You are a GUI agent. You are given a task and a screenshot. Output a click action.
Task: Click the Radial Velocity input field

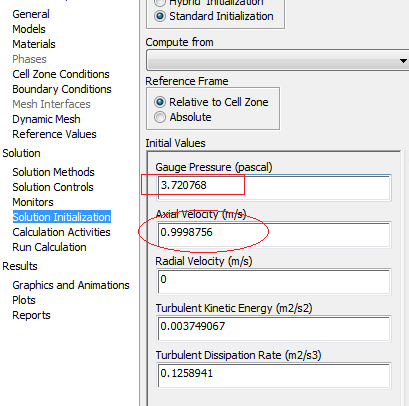click(274, 282)
